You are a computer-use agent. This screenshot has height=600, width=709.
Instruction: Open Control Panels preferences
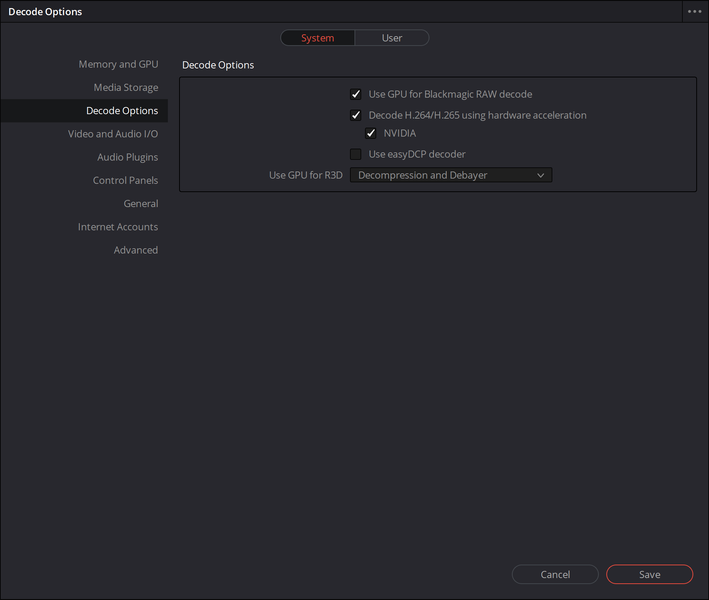coord(125,181)
